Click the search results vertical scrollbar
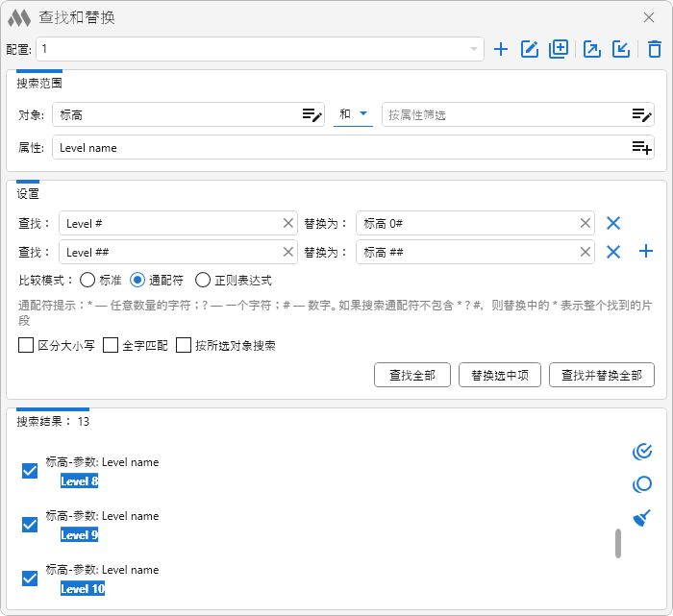This screenshot has height=616, width=673. (618, 543)
